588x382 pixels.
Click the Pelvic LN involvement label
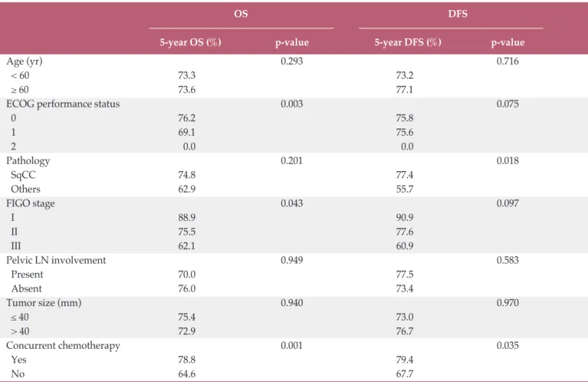pyautogui.click(x=56, y=260)
